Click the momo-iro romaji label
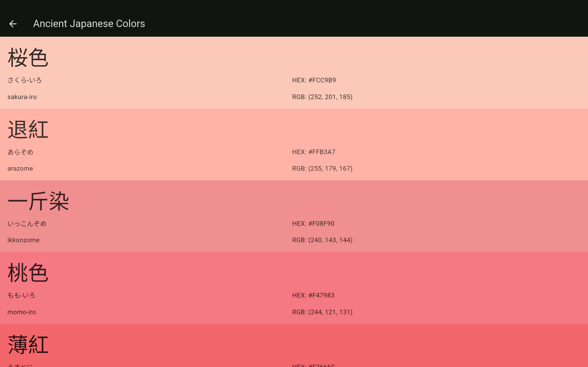Viewport: 588px width, 367px height. [22, 312]
